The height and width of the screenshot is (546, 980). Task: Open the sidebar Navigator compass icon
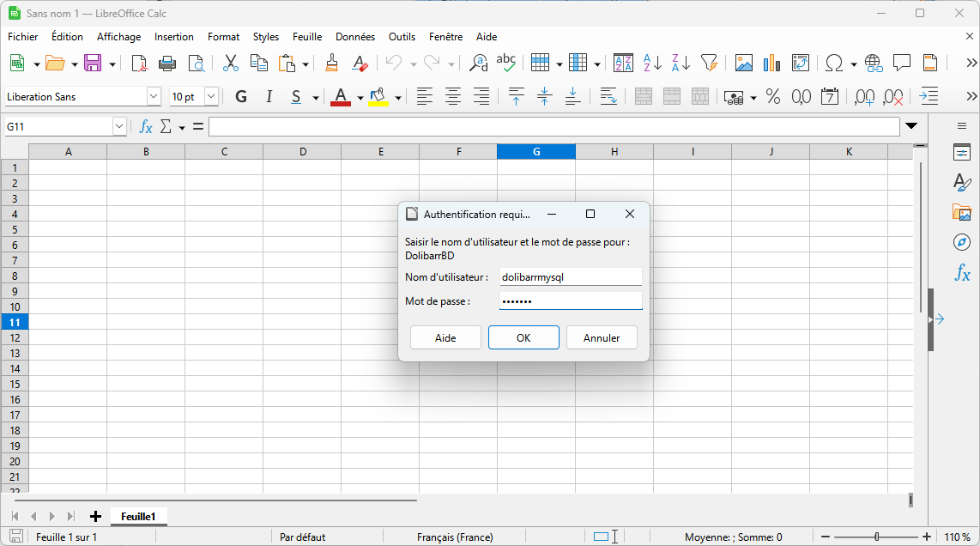962,243
